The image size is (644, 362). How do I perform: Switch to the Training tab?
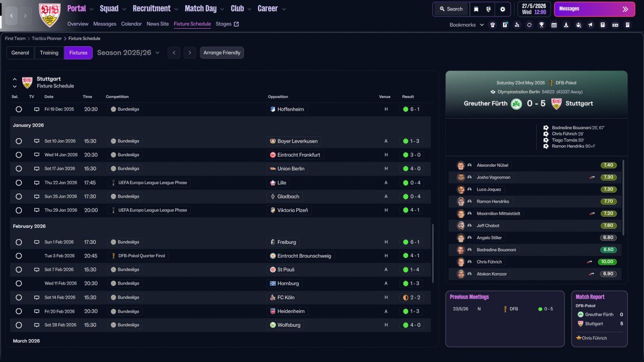[x=49, y=53]
